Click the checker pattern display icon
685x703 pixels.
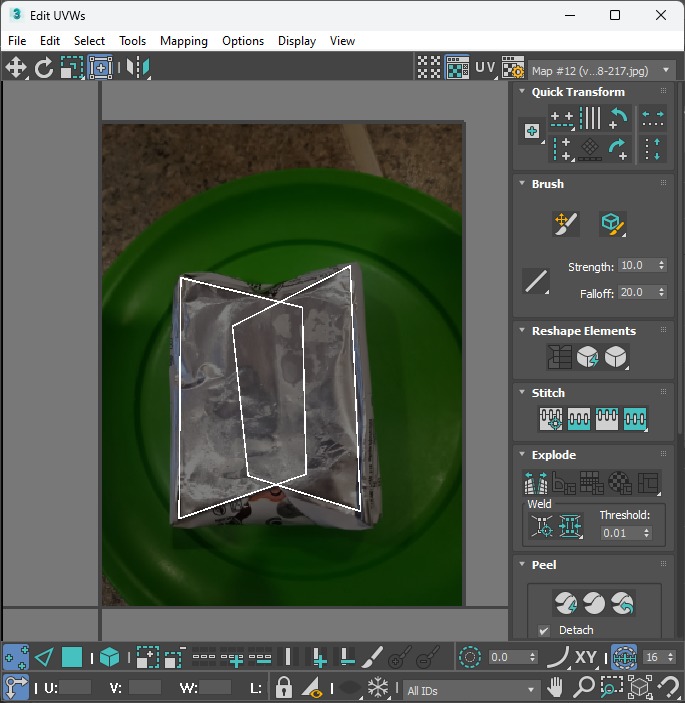[x=429, y=67]
